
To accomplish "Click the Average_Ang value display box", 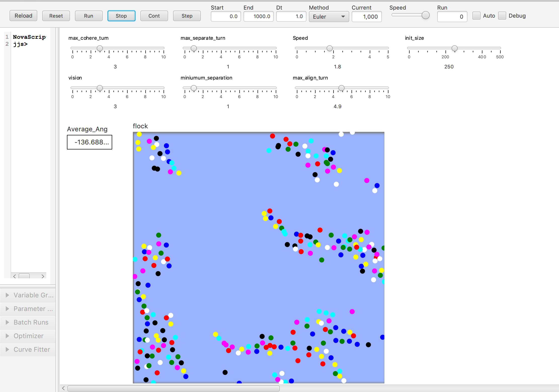I will click(90, 142).
